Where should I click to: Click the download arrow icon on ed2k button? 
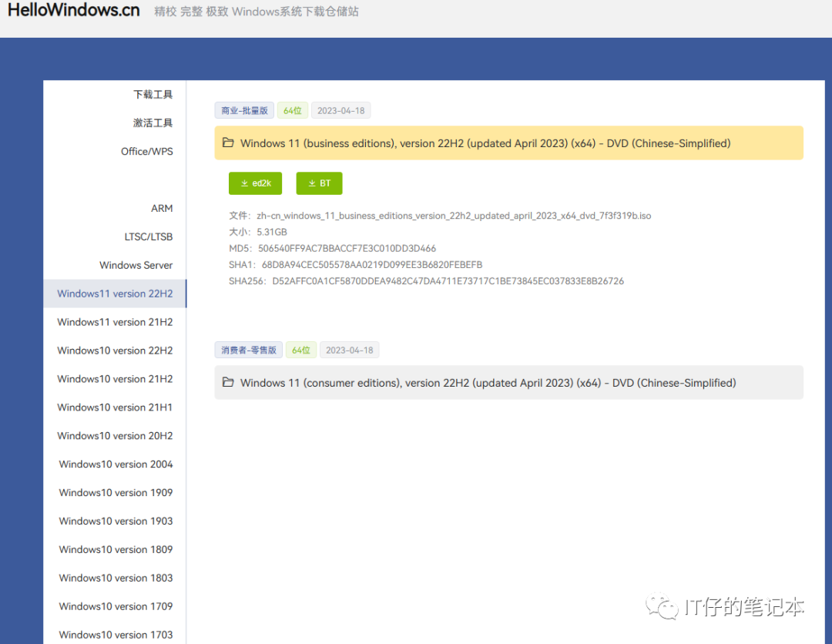click(245, 183)
